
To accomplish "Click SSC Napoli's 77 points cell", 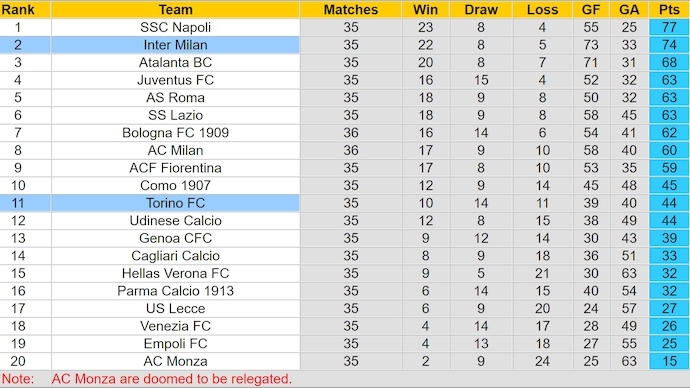I will click(669, 27).
